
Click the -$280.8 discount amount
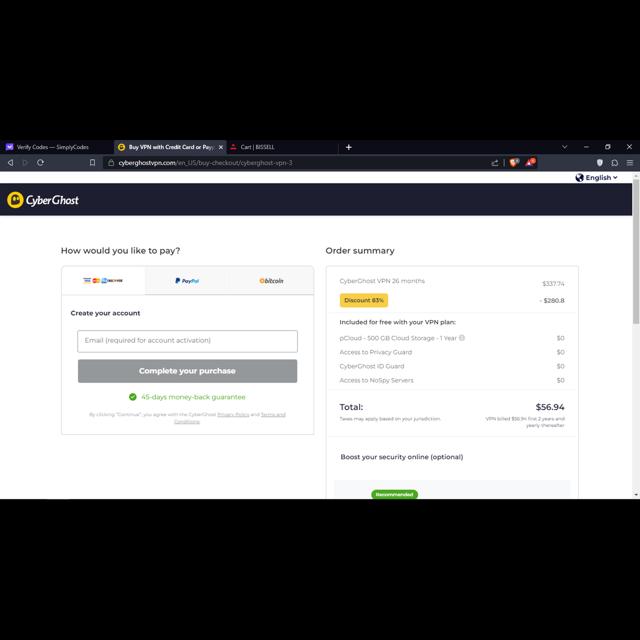click(x=552, y=300)
